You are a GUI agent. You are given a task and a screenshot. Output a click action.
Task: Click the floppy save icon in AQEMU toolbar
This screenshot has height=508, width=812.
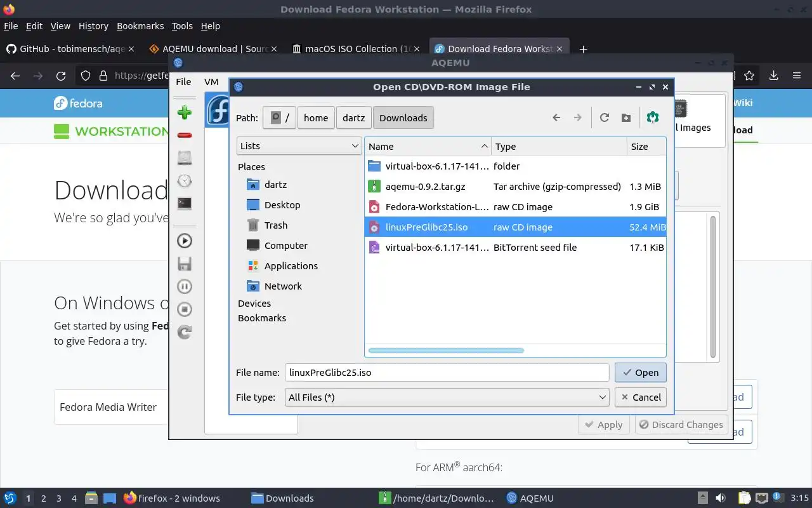[185, 264]
